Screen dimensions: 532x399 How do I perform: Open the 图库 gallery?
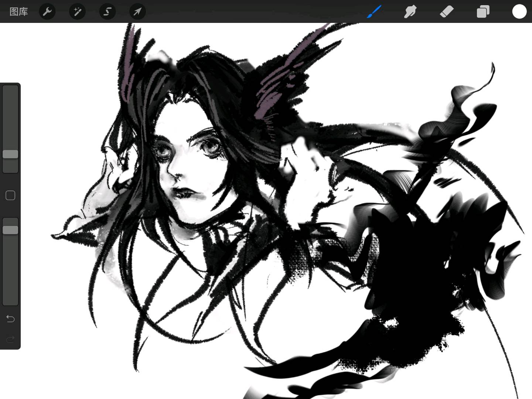[x=18, y=12]
